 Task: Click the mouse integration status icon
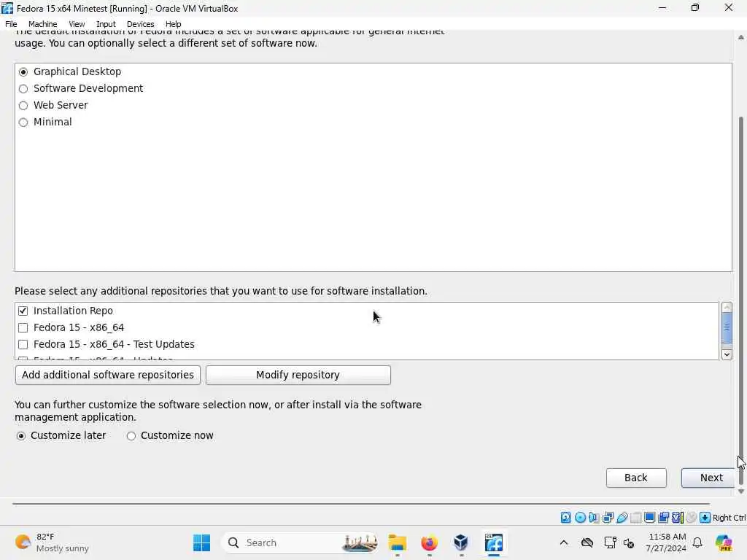[692, 518]
